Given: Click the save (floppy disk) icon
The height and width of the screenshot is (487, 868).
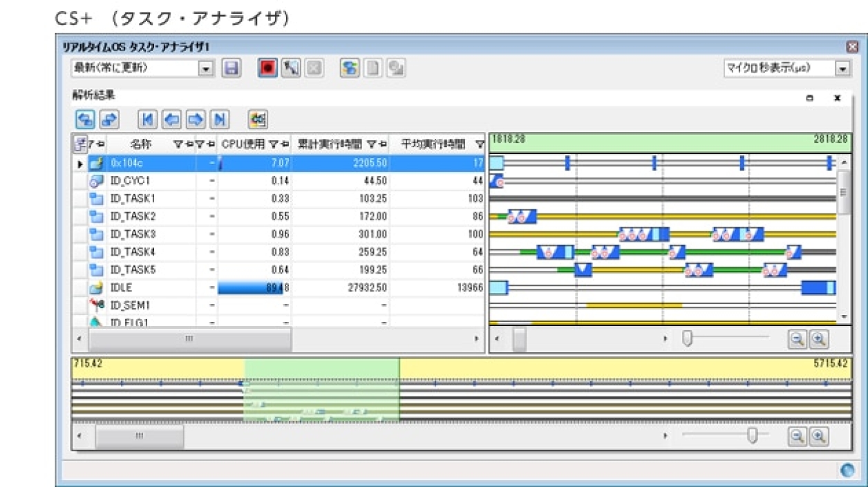Looking at the screenshot, I should (231, 68).
